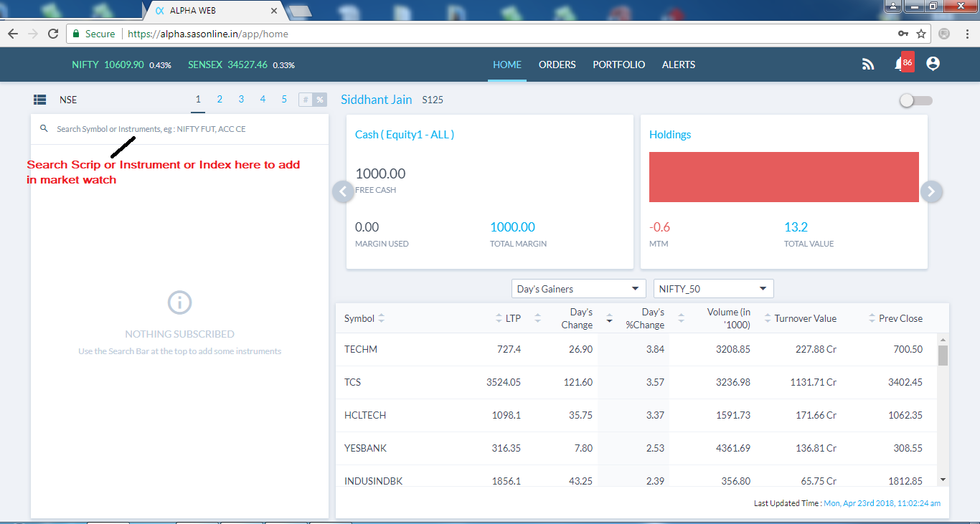Select market watch 5
The image size is (980, 524).
point(284,100)
